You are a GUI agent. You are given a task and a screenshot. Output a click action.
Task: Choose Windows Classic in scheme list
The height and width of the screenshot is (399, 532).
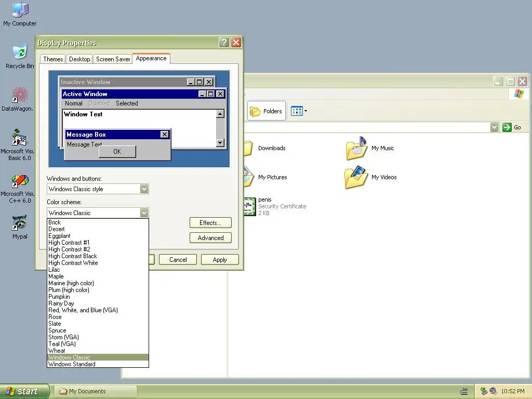98,357
